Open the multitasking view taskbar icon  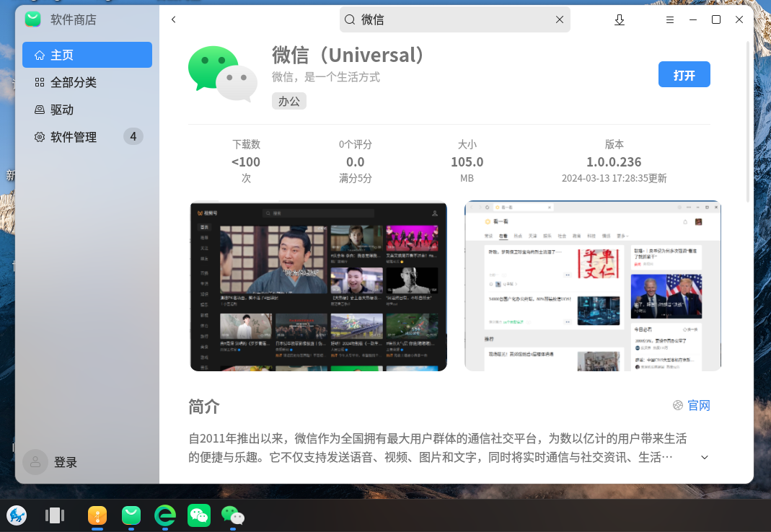click(55, 515)
